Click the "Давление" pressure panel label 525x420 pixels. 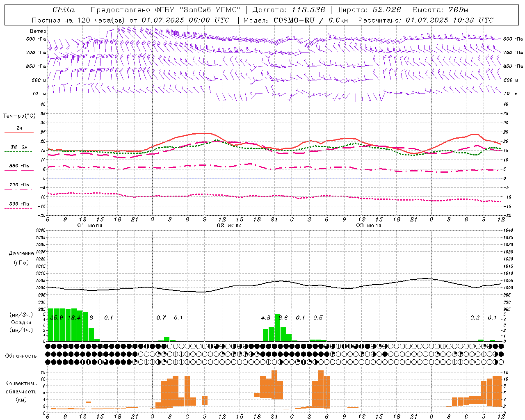(21, 253)
